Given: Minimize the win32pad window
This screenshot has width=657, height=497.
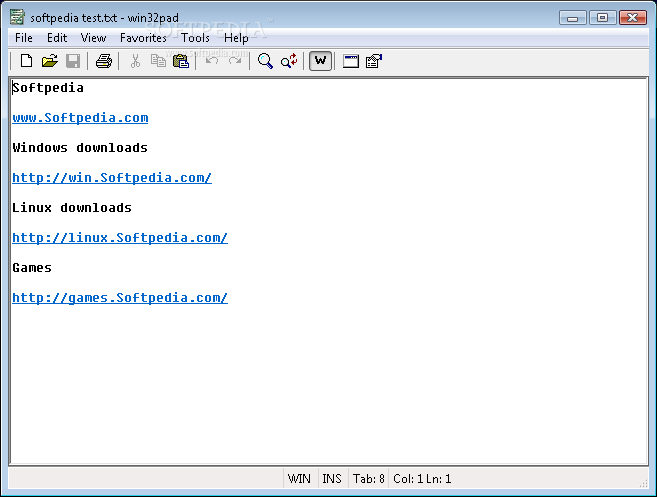Looking at the screenshot, I should point(572,18).
